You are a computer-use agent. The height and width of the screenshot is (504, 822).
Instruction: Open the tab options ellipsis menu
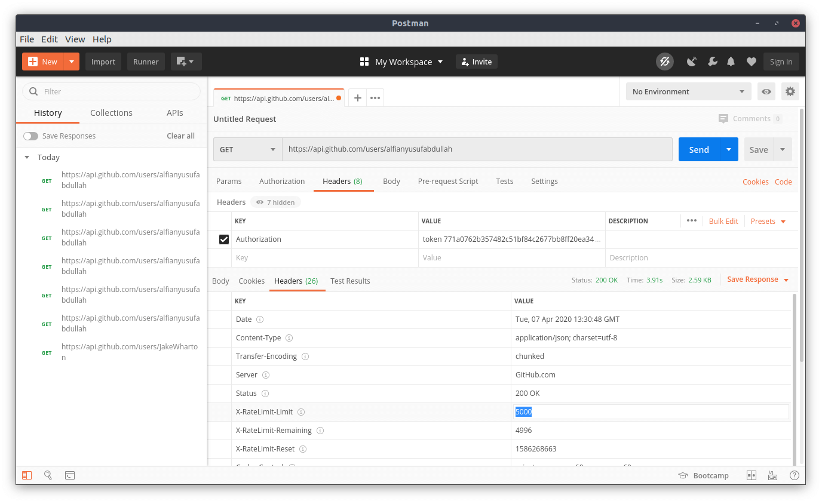(375, 98)
